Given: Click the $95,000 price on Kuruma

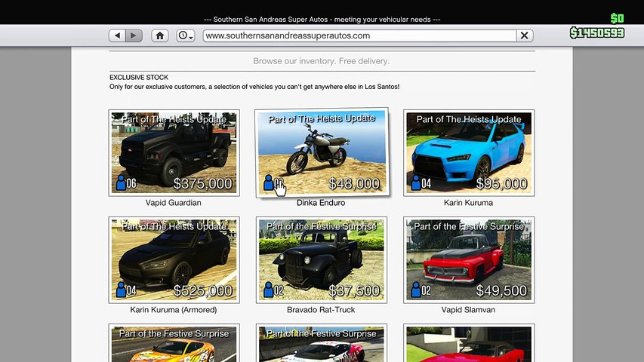Looking at the screenshot, I should 501,183.
